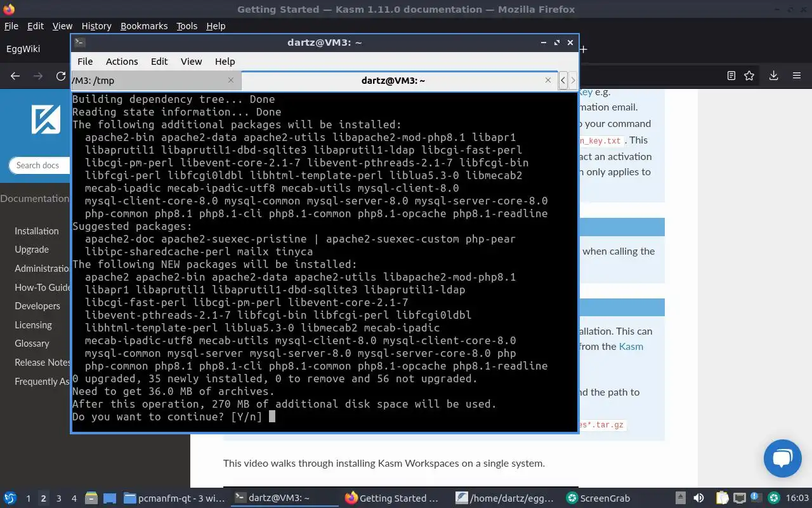Open the Frequently Asked docs section
The width and height of the screenshot is (812, 508).
(42, 381)
